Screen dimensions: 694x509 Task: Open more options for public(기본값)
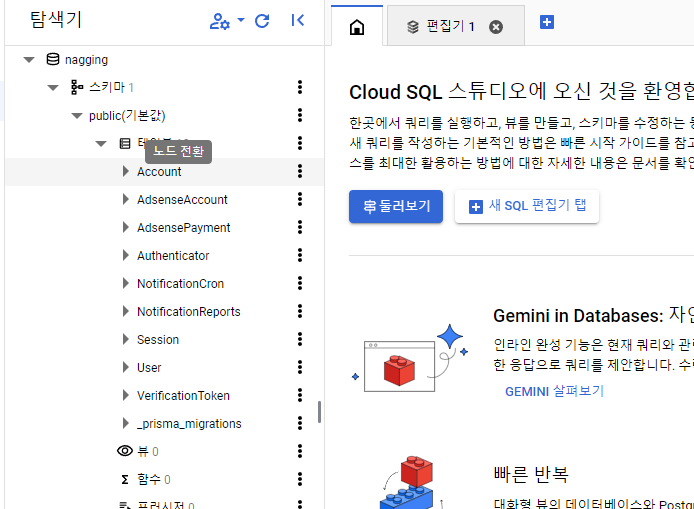(300, 115)
